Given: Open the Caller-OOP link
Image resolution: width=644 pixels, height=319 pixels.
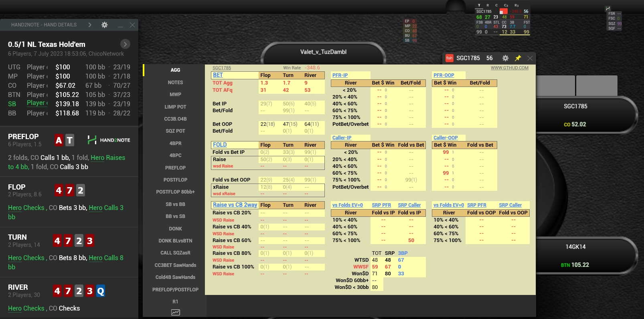Looking at the screenshot, I should pos(445,138).
